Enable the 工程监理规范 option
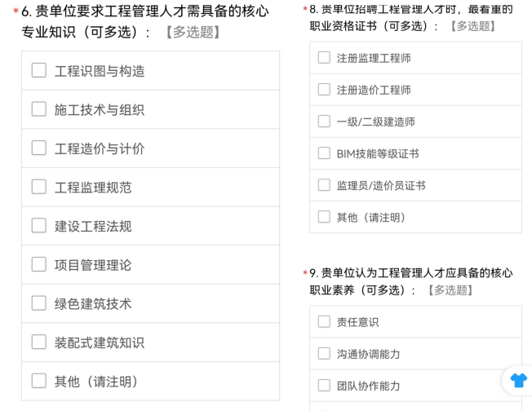Screen dimensions: 532x411 [39, 187]
